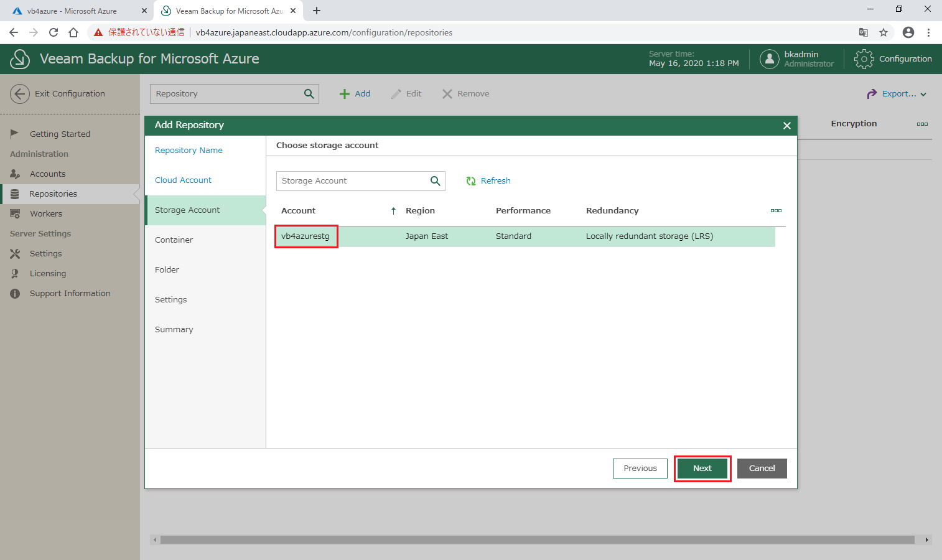Open Licensing page in sidebar

tap(48, 274)
